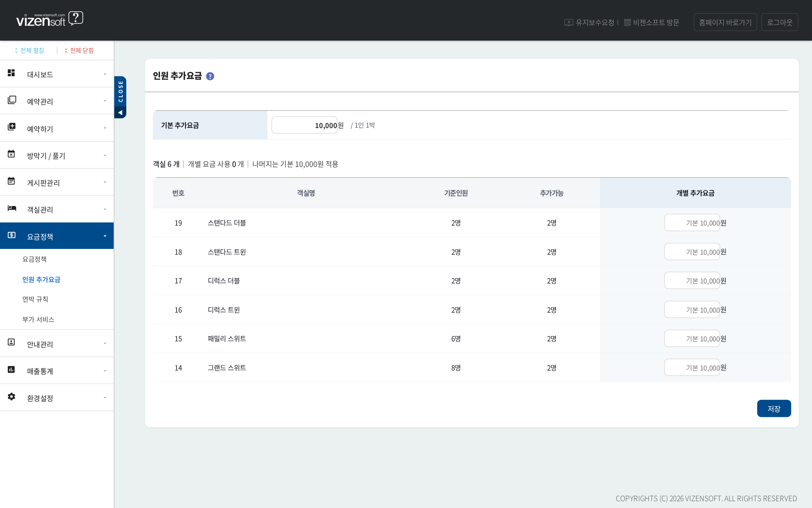Open the Vizensoft logo help icon
812x508 pixels.
[x=76, y=18]
